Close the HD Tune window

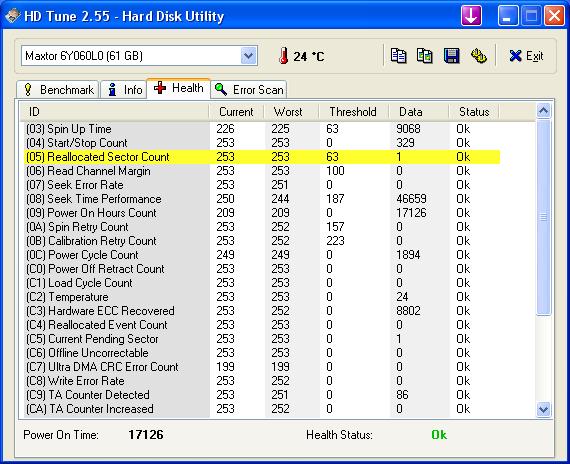(x=554, y=16)
